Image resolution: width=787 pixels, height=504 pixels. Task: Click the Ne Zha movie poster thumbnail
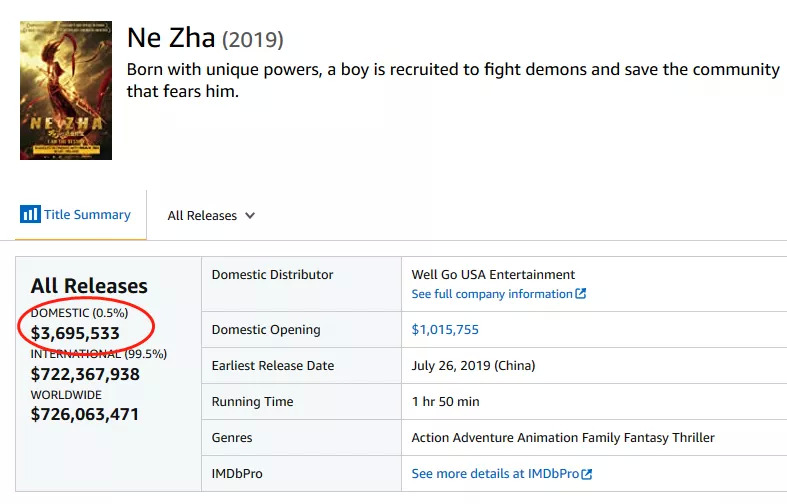tap(66, 91)
